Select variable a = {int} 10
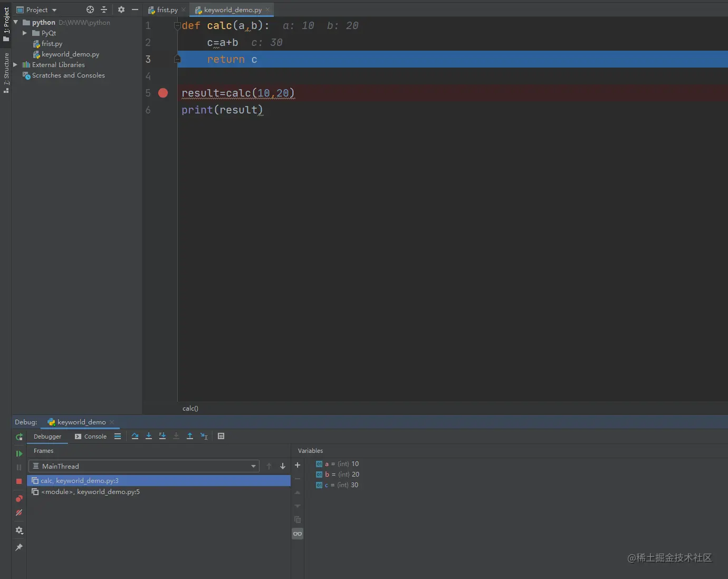The image size is (728, 579). click(338, 464)
